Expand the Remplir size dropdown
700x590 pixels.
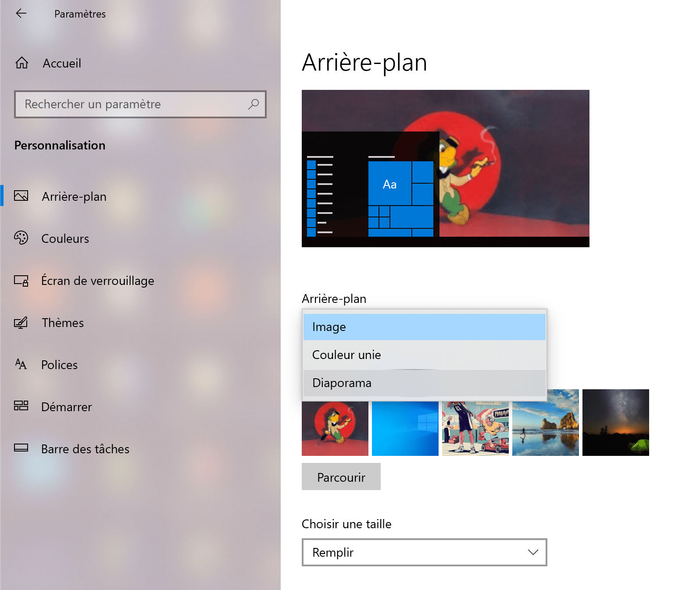[425, 552]
